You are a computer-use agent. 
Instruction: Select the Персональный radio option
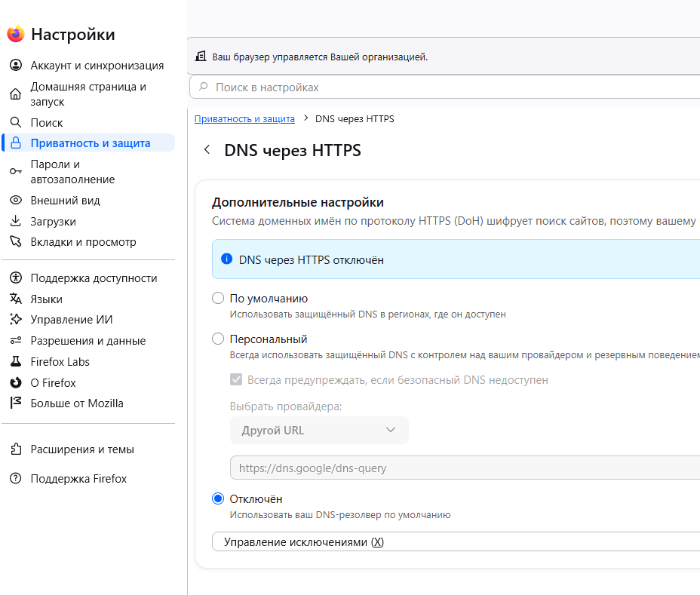218,339
